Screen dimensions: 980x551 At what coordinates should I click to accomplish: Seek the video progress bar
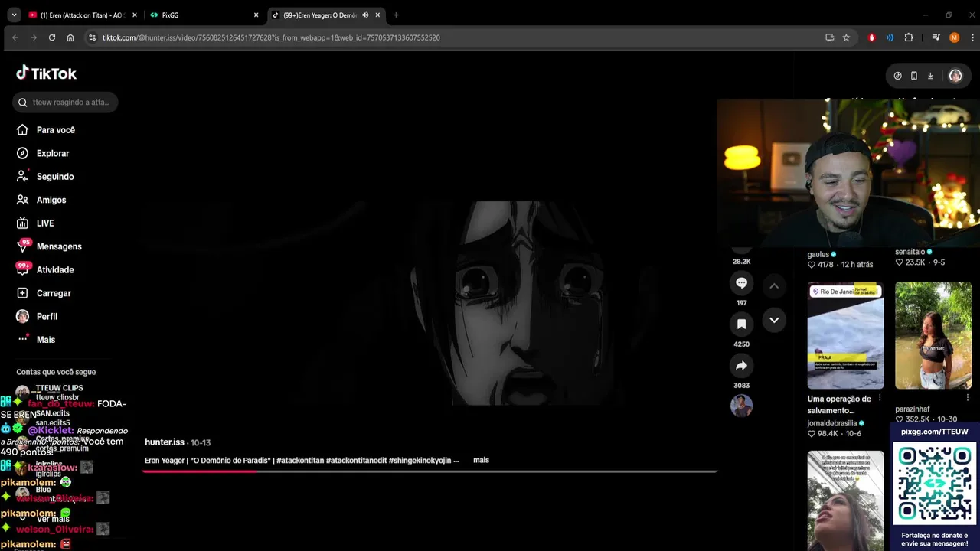429,471
